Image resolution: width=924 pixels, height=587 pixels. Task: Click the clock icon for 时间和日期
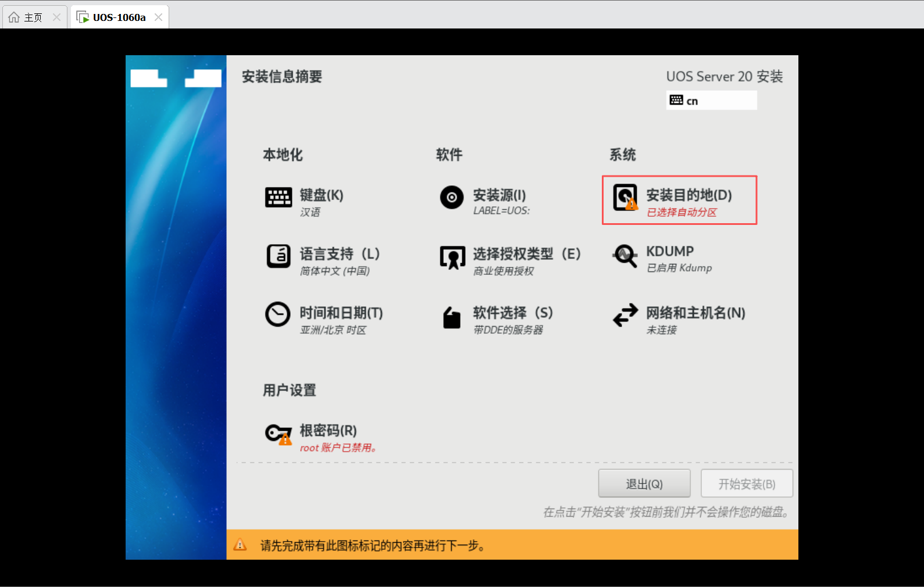pyautogui.click(x=278, y=314)
